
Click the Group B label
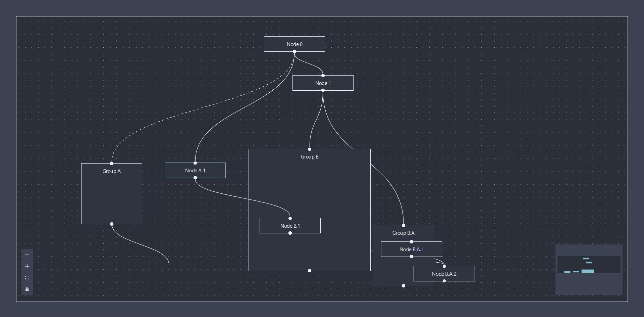[309, 157]
